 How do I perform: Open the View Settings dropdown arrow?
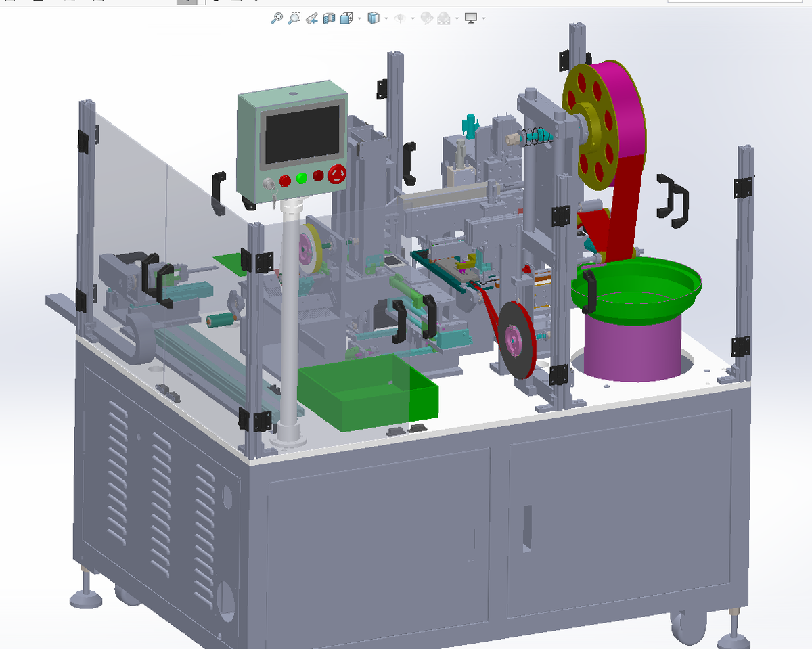[483, 18]
